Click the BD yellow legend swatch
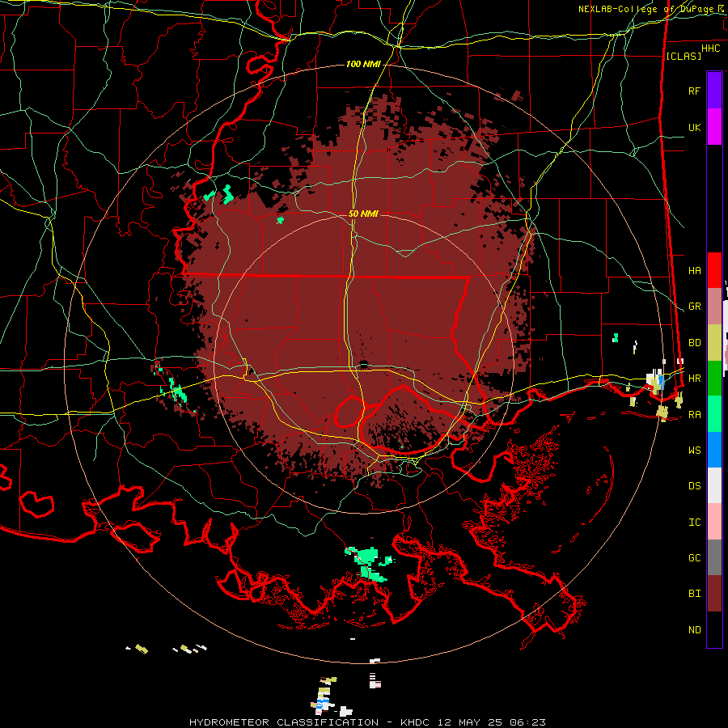The image size is (728, 728). pyautogui.click(x=714, y=343)
